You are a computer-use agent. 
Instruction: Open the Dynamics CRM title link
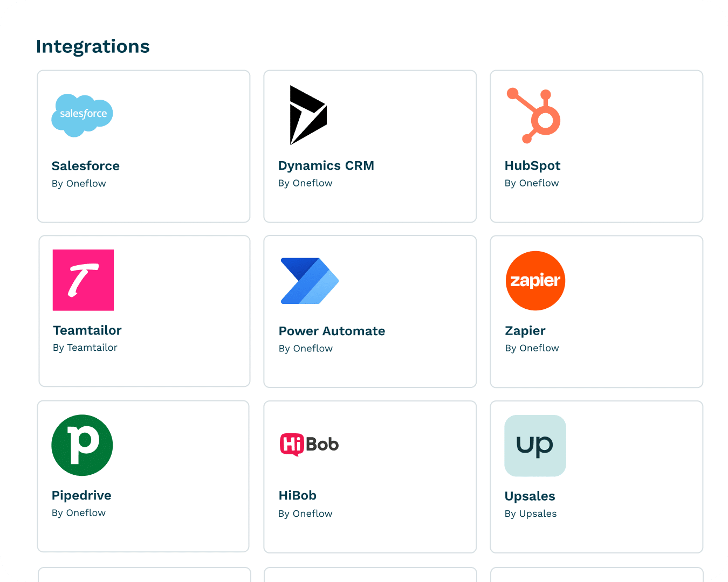[326, 165]
